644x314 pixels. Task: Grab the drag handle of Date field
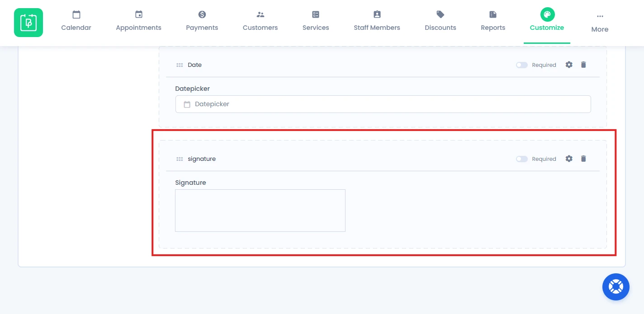coord(180,65)
